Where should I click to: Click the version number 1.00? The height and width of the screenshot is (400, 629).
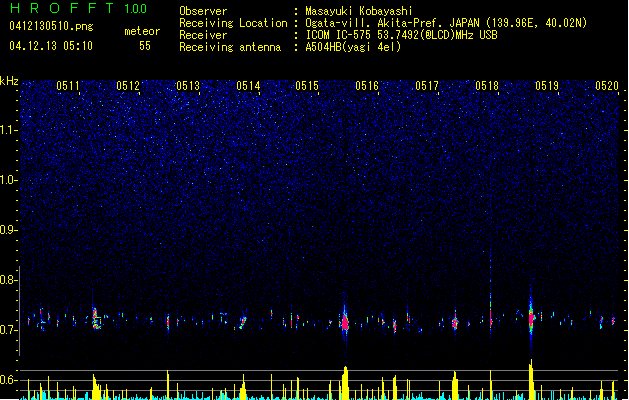click(x=136, y=9)
